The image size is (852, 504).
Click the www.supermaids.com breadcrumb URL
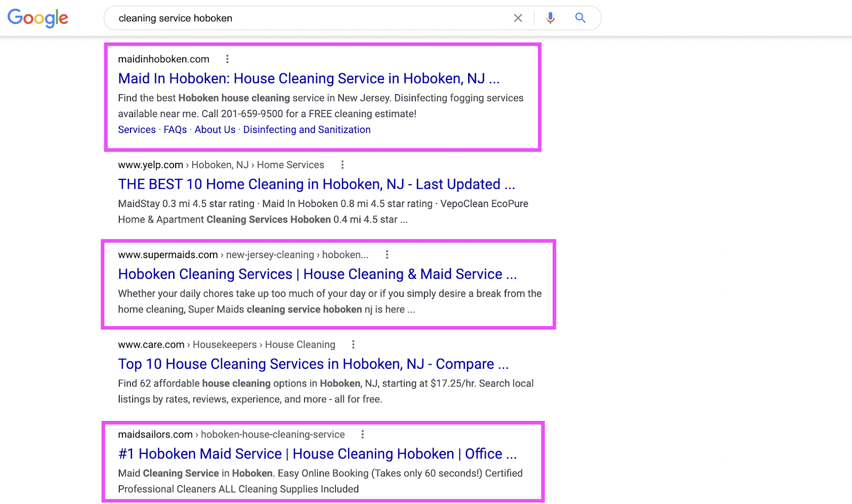click(x=243, y=255)
